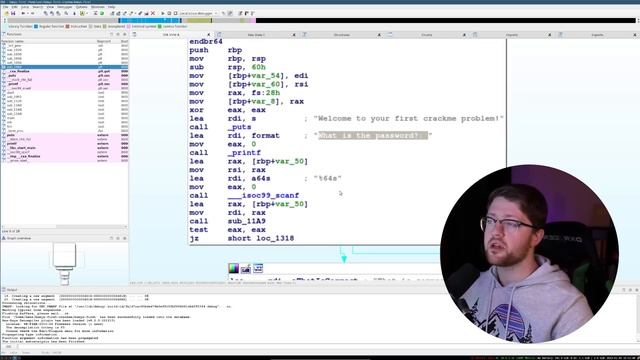Select __imp___cxa_finalize in the Functions list
The height and width of the screenshot is (360, 640).
64,156
